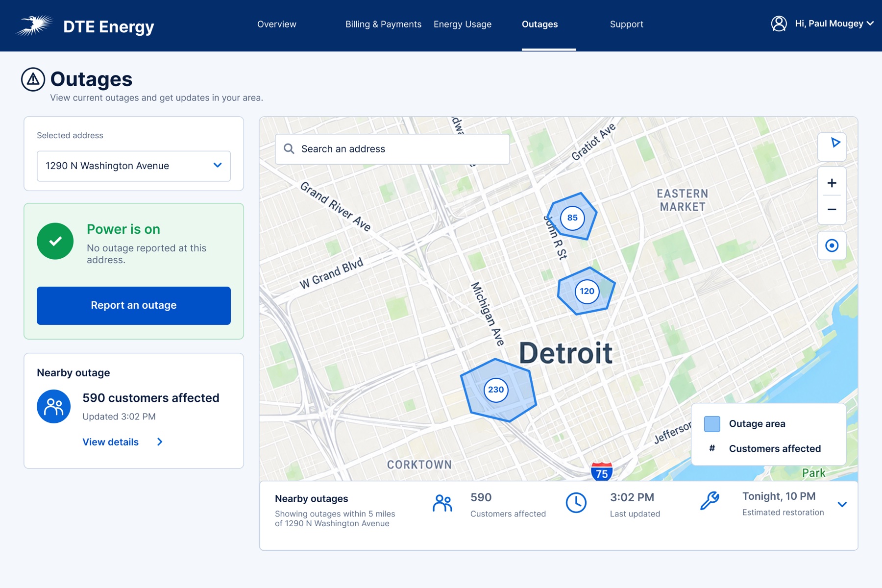This screenshot has width=882, height=588.
Task: Click the Interstate 75 shield on the map
Action: [602, 472]
